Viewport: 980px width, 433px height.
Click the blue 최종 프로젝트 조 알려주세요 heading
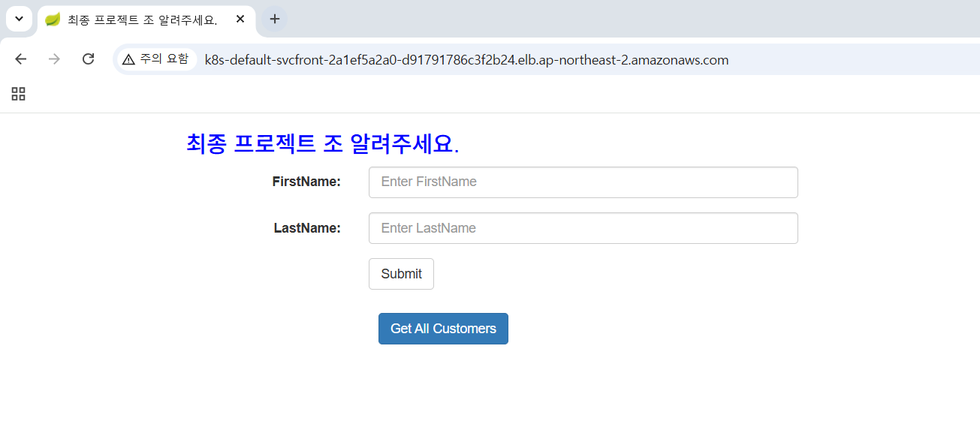323,143
